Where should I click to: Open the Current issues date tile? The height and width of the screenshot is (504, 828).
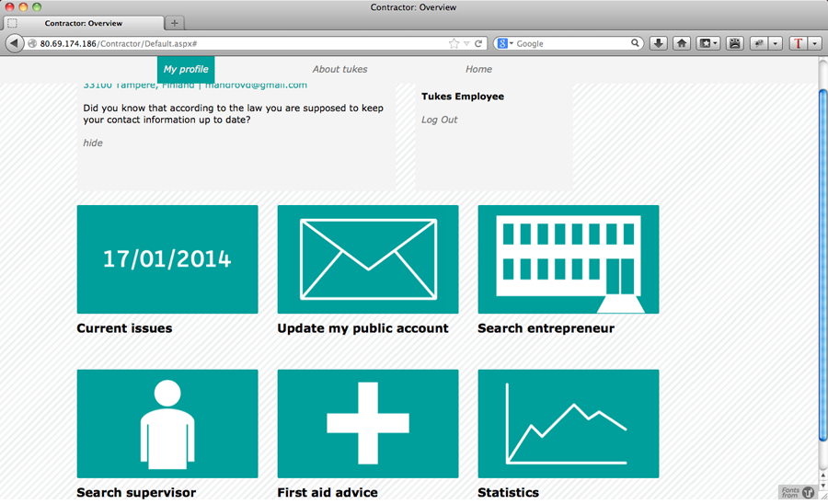point(167,259)
